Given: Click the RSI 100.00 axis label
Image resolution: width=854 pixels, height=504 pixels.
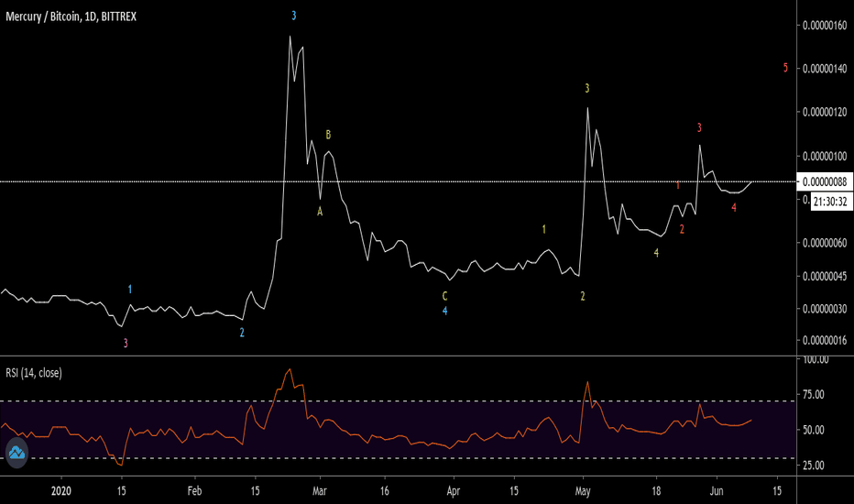Looking at the screenshot, I should 816,360.
